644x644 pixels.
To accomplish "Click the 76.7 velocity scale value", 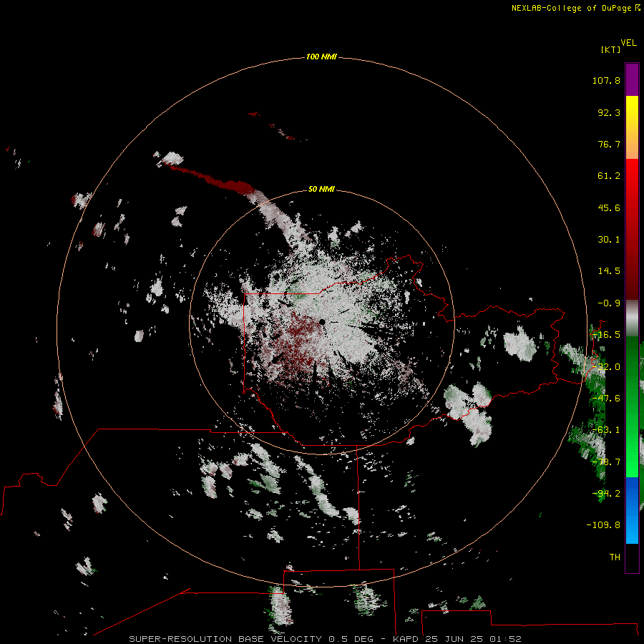I will pyautogui.click(x=609, y=144).
